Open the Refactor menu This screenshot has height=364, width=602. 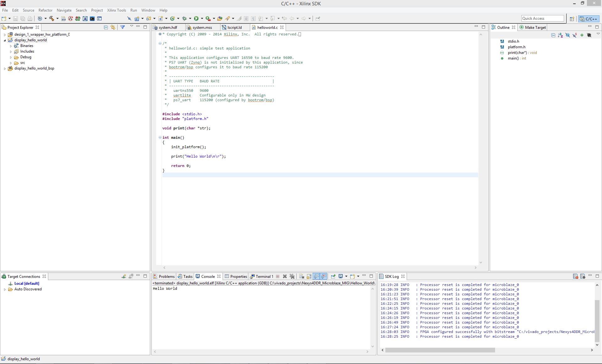click(x=45, y=10)
